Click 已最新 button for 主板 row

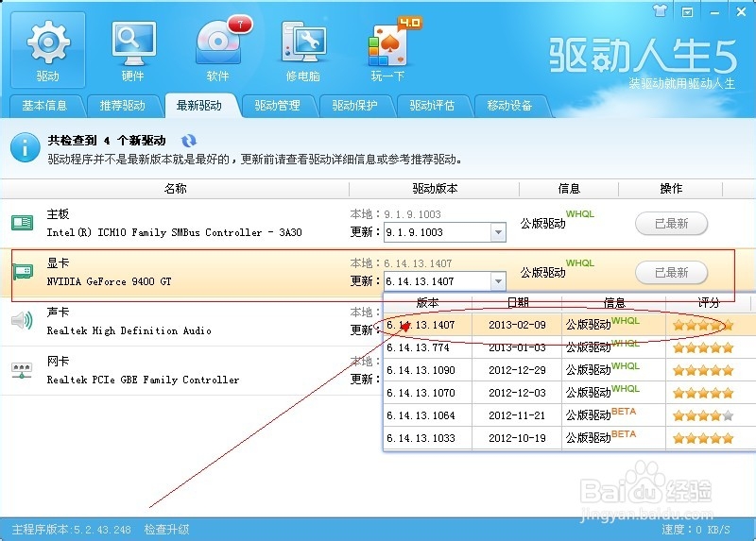click(671, 224)
